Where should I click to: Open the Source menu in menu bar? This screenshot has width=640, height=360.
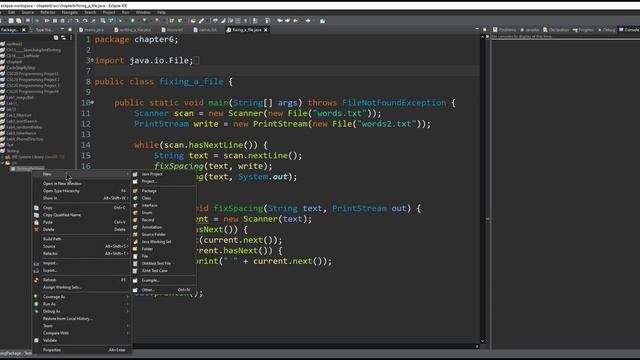click(28, 13)
